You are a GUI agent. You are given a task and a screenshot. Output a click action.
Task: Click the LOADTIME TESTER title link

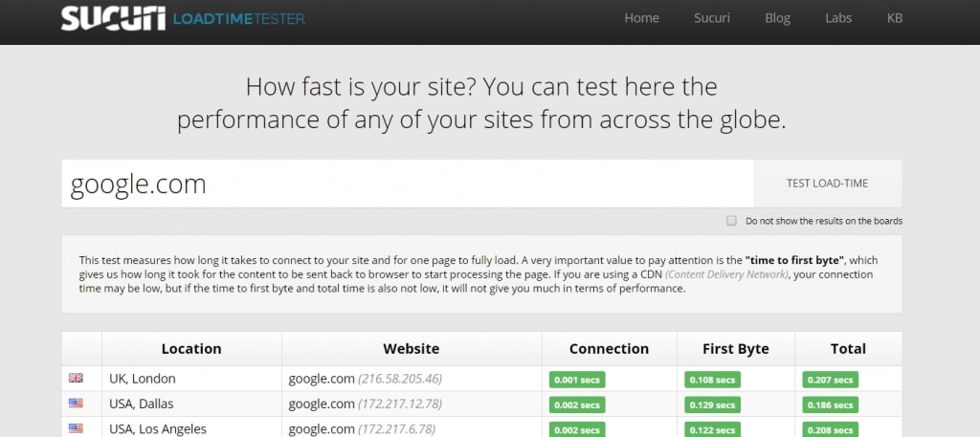click(238, 19)
